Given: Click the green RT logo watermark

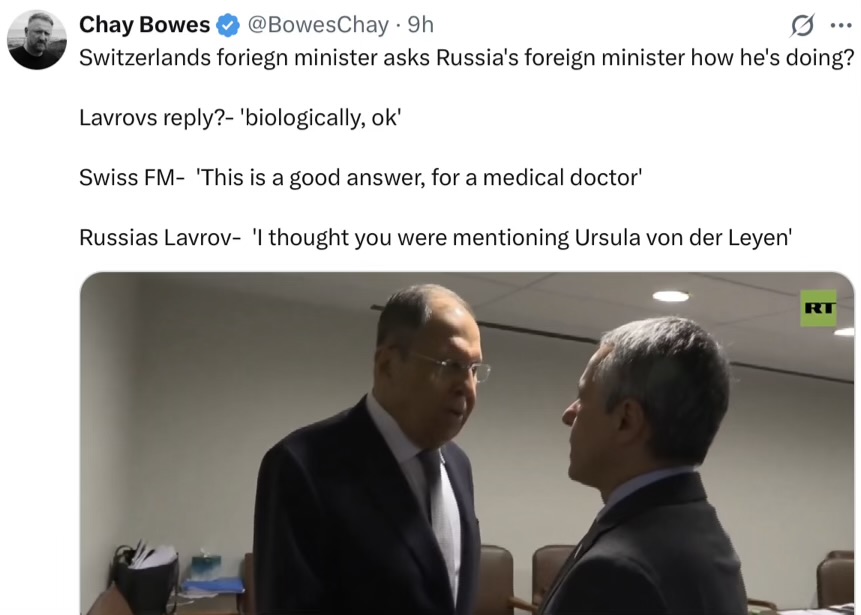Looking at the screenshot, I should point(819,308).
